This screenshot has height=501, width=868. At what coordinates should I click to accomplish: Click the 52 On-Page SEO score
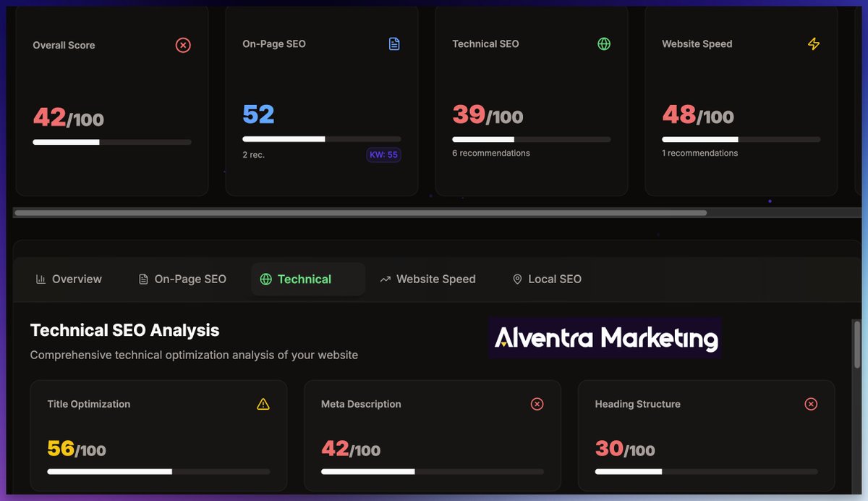pyautogui.click(x=258, y=114)
